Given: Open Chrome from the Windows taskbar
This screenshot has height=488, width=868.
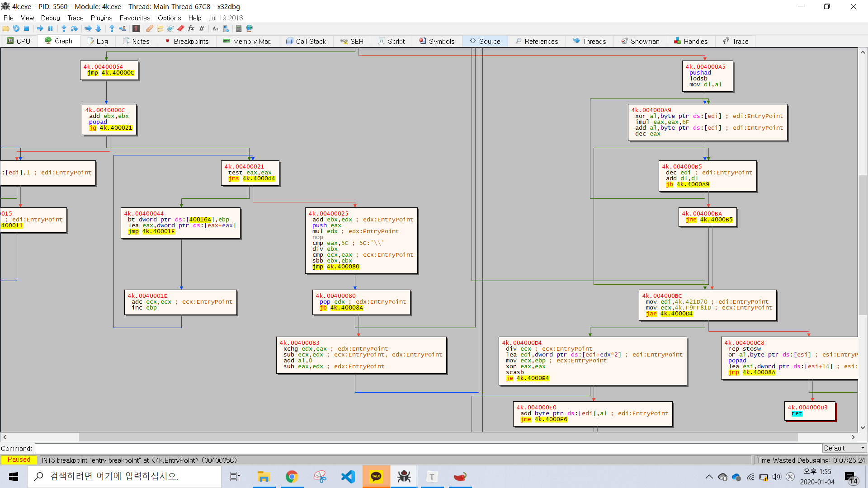Looking at the screenshot, I should click(x=292, y=477).
